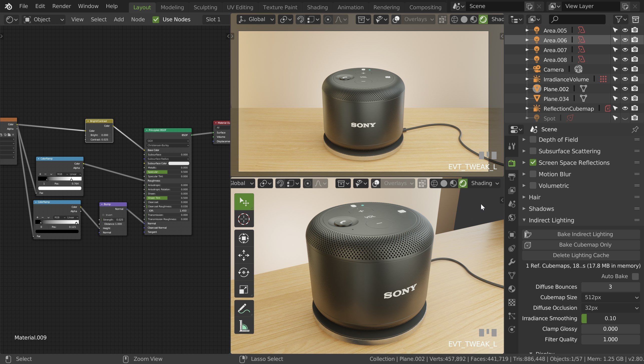644x364 pixels.
Task: Switch to the Modeling workspace tab
Action: (172, 7)
